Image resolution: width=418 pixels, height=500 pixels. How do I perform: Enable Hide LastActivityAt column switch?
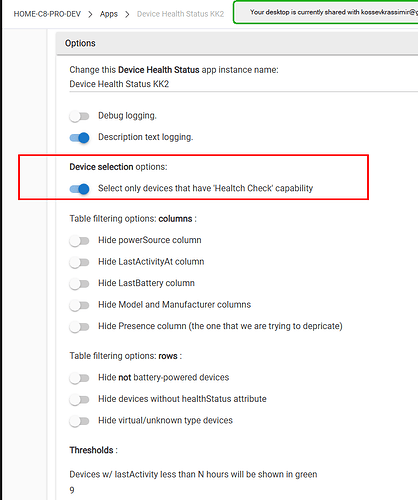click(79, 263)
